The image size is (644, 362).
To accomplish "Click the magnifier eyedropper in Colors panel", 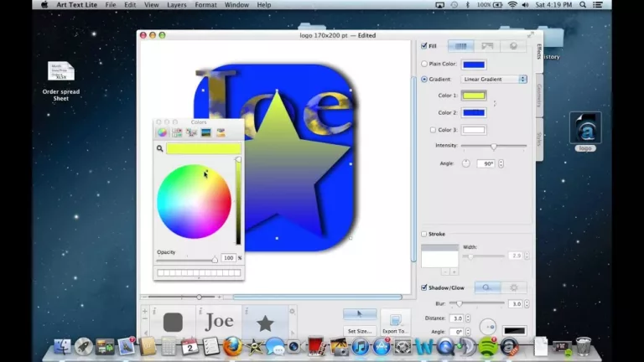I will [160, 148].
